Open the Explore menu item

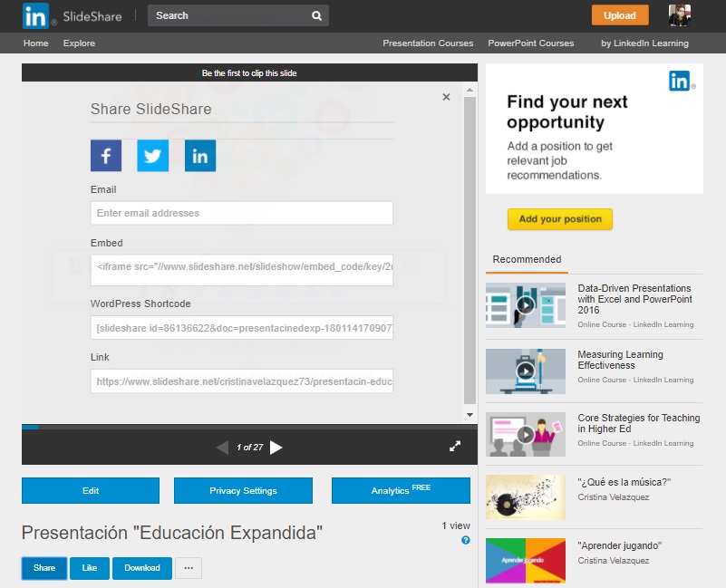pyautogui.click(x=79, y=43)
